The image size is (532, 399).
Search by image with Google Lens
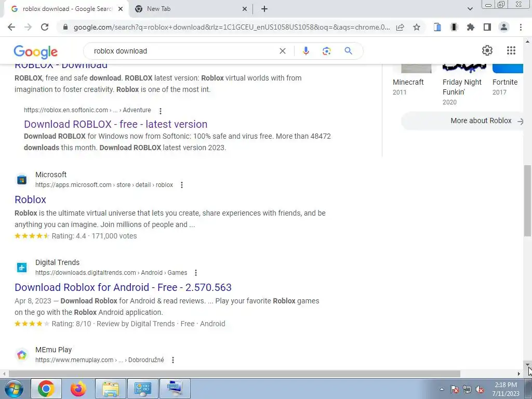click(326, 51)
